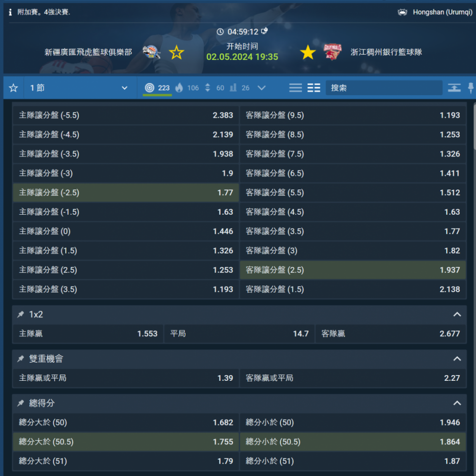Viewport: 476px width, 476px height.
Task: Select 主隊讓分盤 (-4.5) odds 2.139
Action: tap(126, 135)
